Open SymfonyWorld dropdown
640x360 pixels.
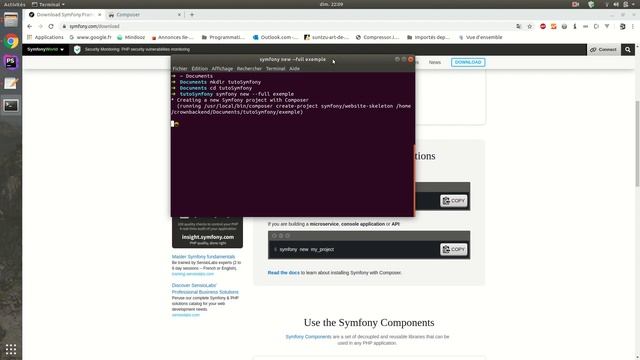tap(45, 49)
